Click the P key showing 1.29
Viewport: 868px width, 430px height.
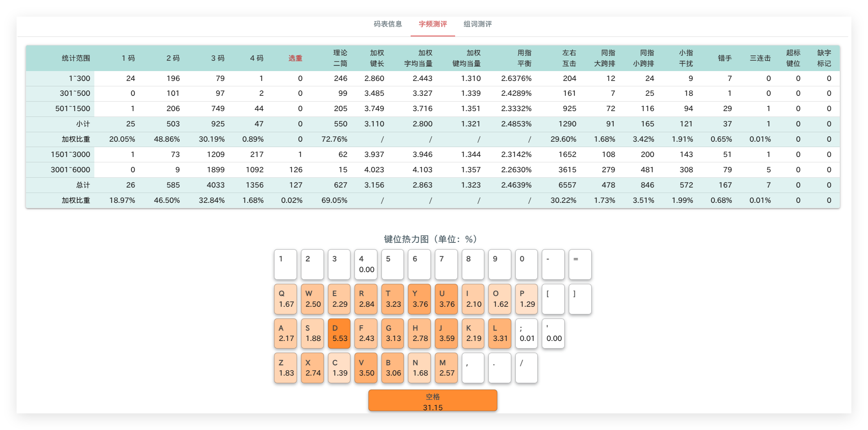tap(527, 299)
